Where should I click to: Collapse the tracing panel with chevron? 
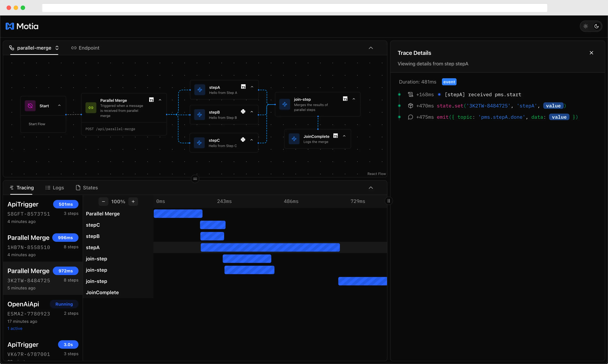[371, 188]
